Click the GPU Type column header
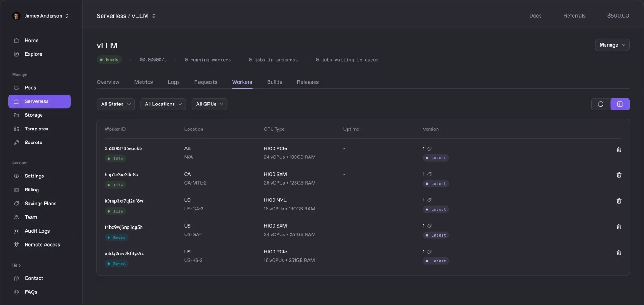This screenshot has width=644, height=305. click(x=274, y=129)
